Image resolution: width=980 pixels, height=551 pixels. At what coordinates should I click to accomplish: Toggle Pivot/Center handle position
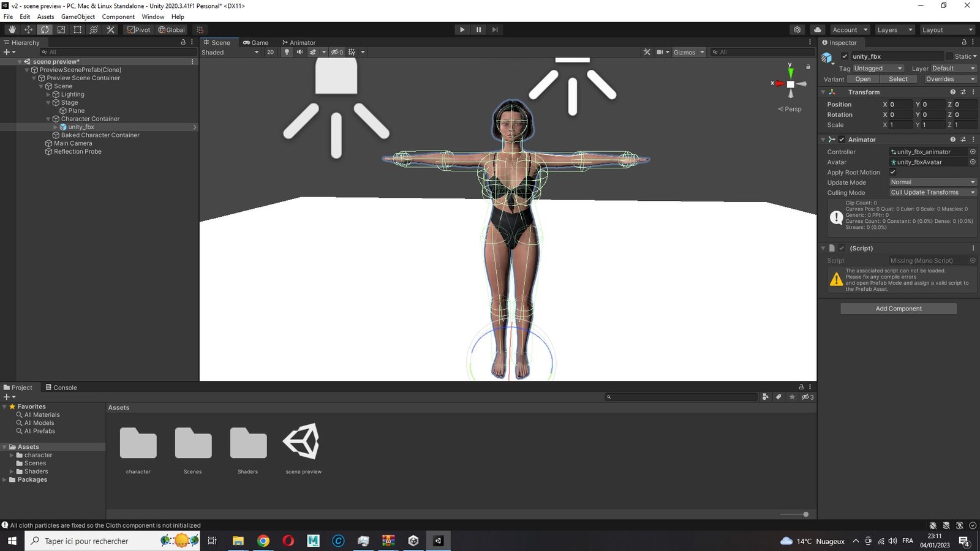(x=139, y=29)
